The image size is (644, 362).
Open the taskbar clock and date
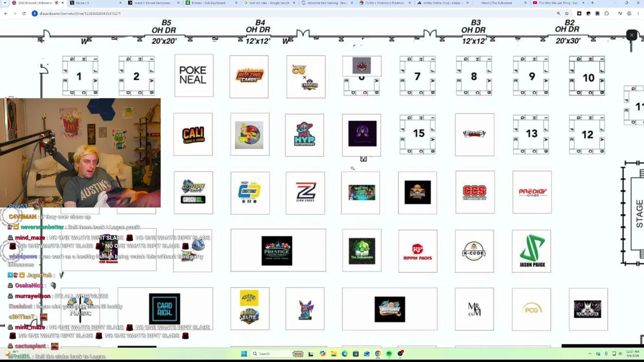[632, 354]
